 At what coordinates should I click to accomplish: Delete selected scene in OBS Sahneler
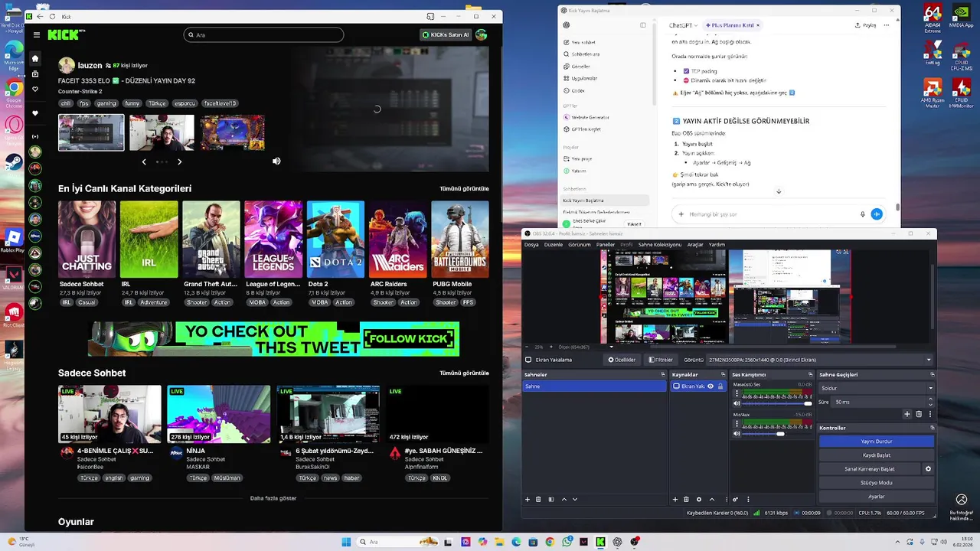(538, 499)
